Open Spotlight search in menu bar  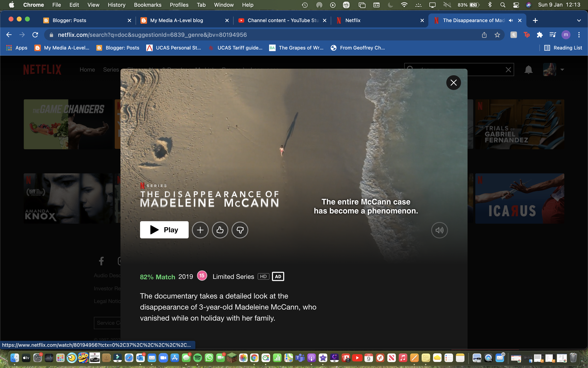click(503, 5)
